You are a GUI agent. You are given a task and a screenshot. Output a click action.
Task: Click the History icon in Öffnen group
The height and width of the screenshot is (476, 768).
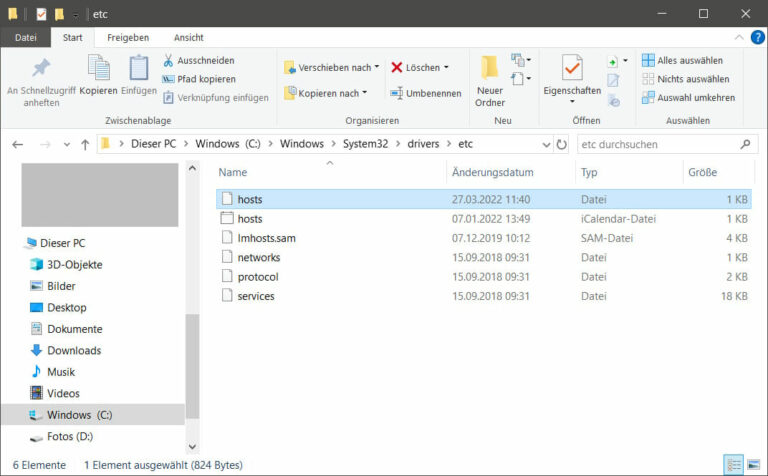click(x=614, y=100)
